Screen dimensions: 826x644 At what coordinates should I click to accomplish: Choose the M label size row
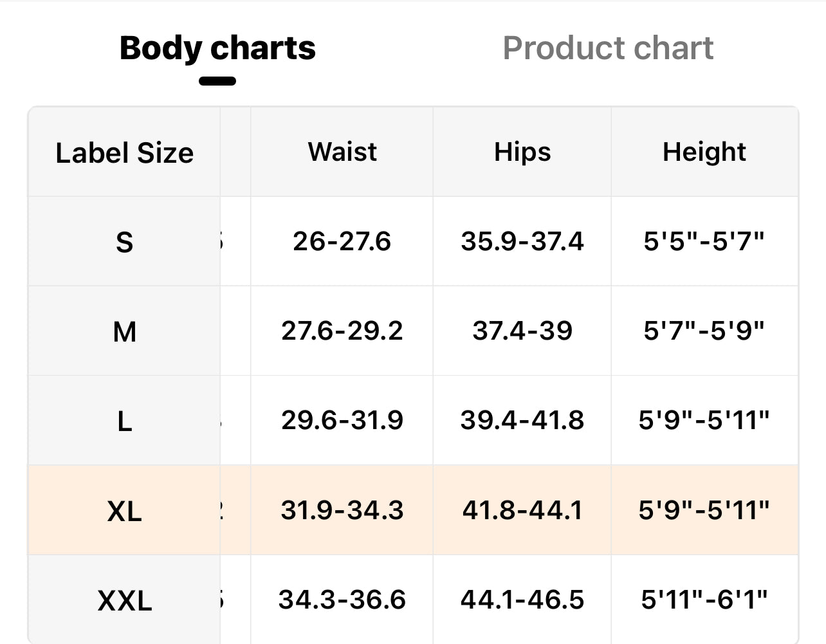(x=124, y=331)
